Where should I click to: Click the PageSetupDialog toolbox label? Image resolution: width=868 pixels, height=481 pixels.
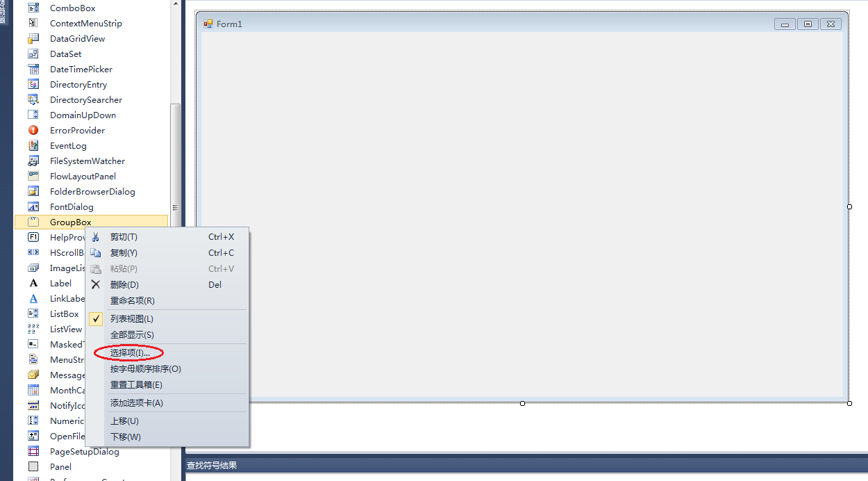pyautogui.click(x=85, y=452)
